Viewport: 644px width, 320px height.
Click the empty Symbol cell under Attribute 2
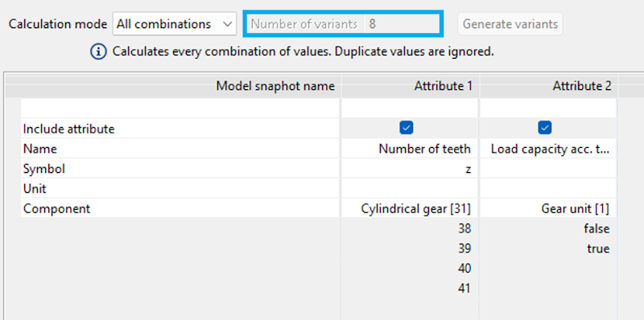tap(548, 169)
